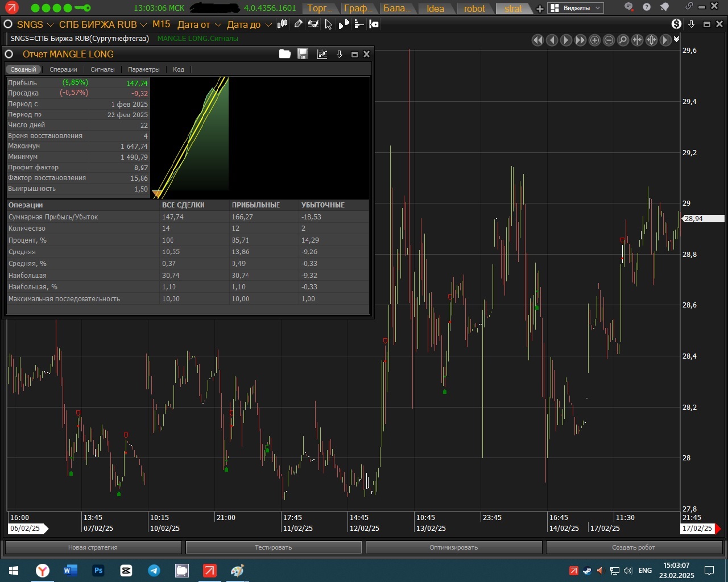Expand hidden chart controls with double chevron
The width and height of the screenshot is (728, 582).
[676, 39]
